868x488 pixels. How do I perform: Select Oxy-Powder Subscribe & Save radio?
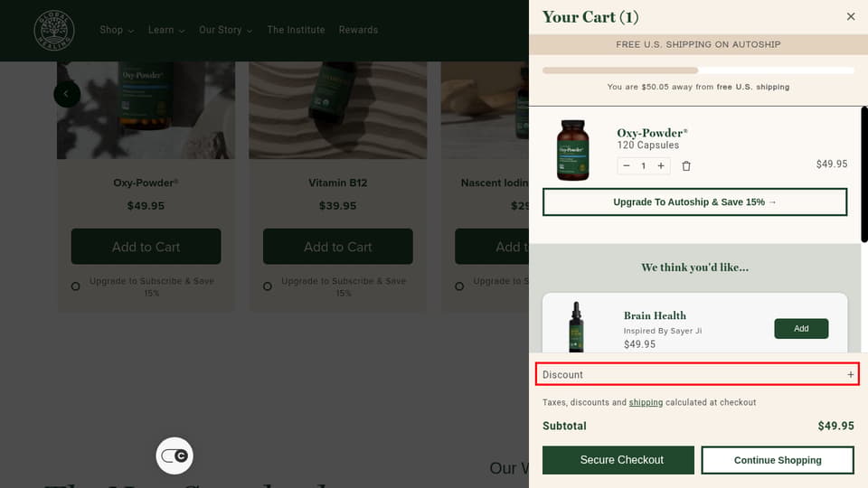[76, 286]
